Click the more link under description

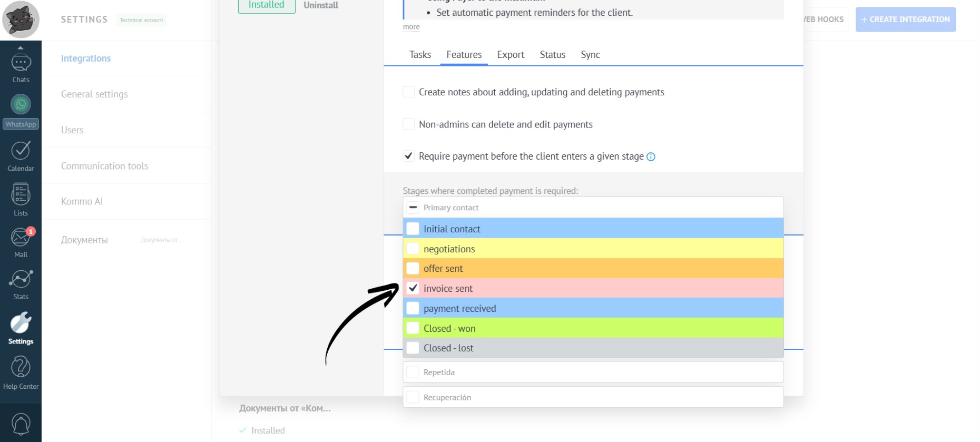411,27
